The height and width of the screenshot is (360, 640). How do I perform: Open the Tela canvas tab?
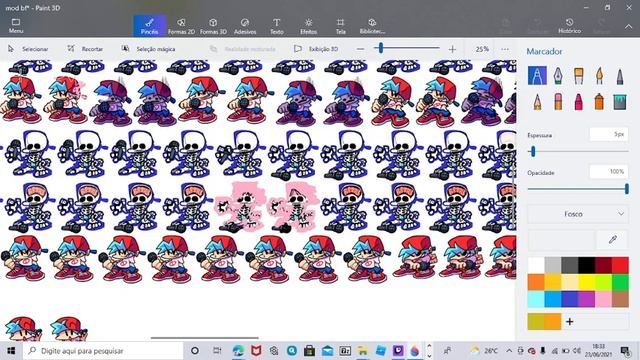[x=340, y=26]
